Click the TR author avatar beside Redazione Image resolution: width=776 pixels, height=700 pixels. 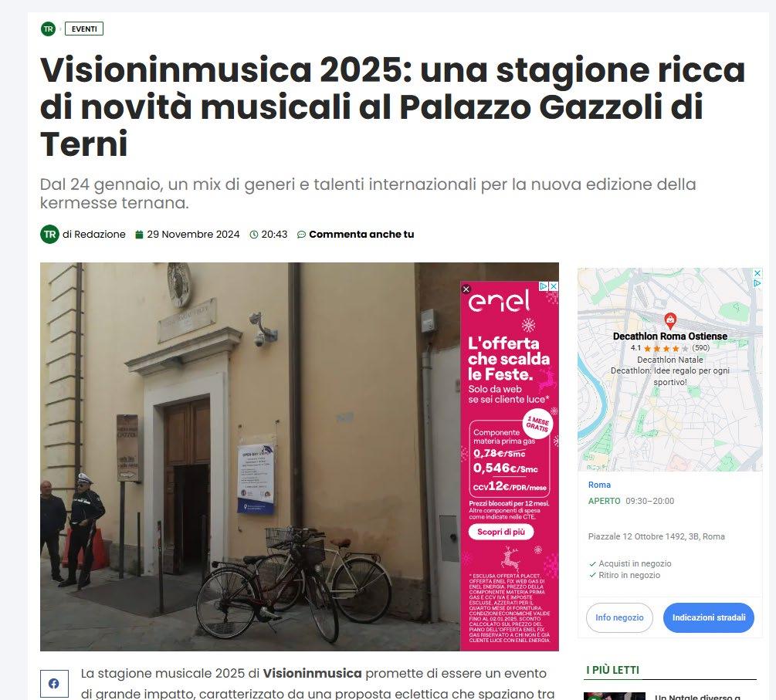pos(49,234)
